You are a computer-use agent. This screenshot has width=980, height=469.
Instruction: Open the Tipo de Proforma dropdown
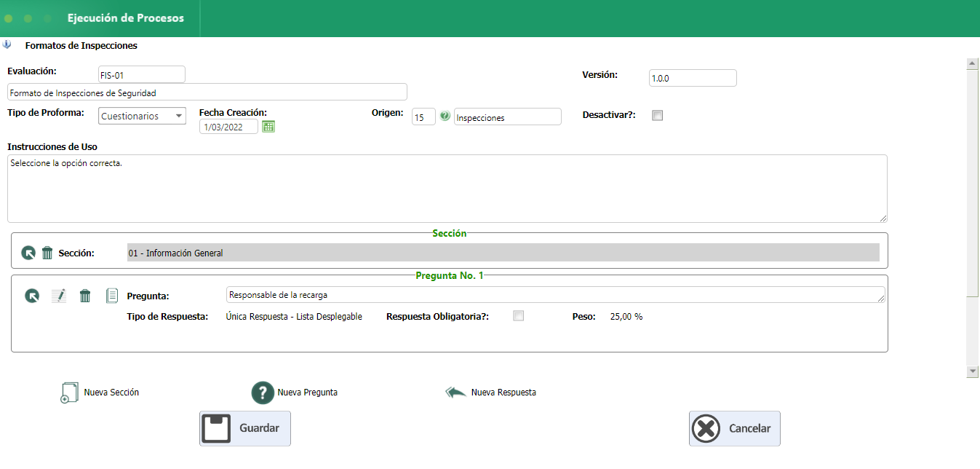(x=143, y=116)
